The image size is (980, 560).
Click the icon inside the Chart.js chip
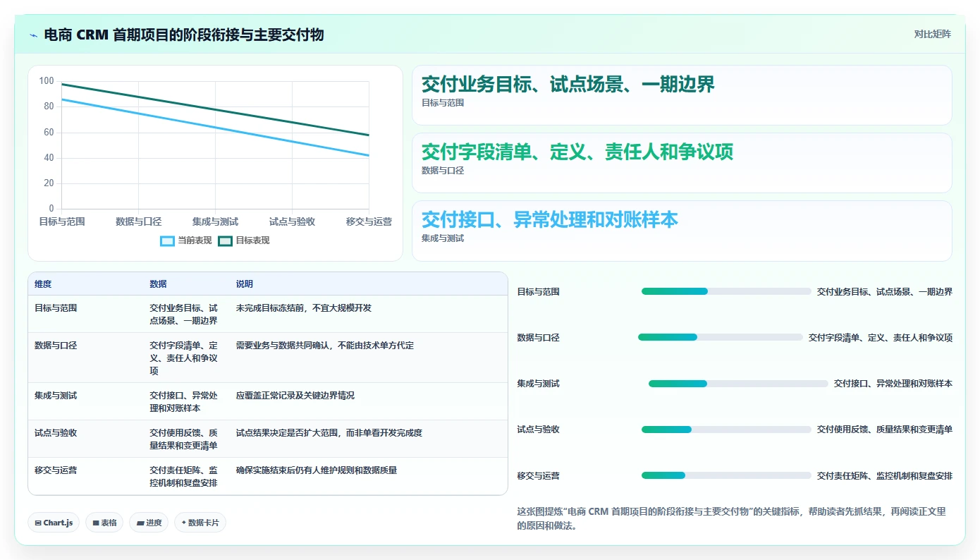(37, 523)
